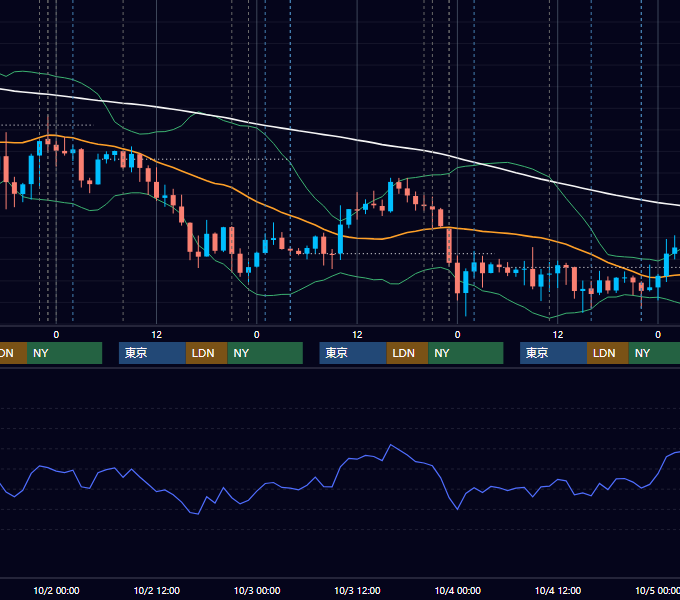
Task: Select the NY session block spanning 10/3 00:00
Action: 265,353
